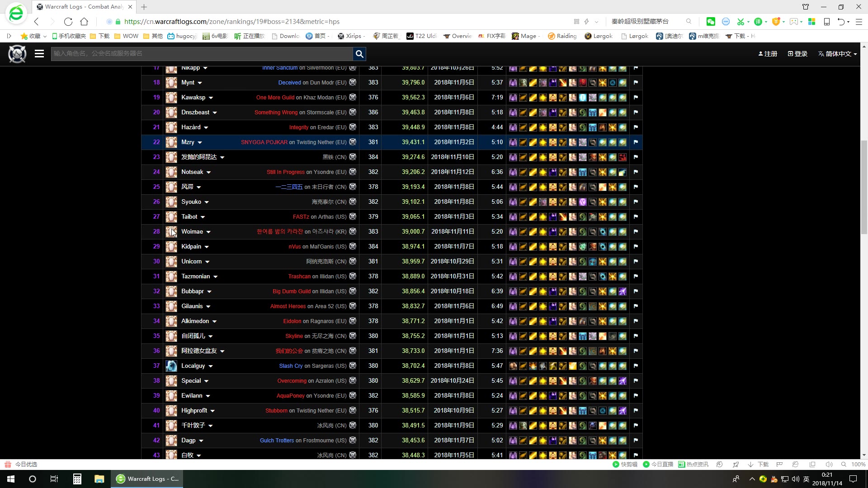Click the taskbar clock showing 0:21

pyautogui.click(x=827, y=479)
